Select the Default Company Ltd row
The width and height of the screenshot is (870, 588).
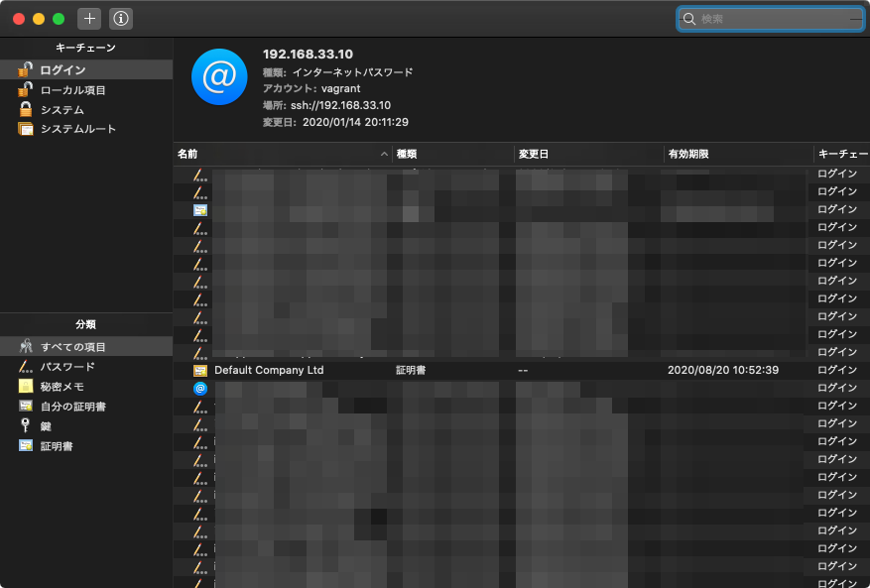pos(522,370)
